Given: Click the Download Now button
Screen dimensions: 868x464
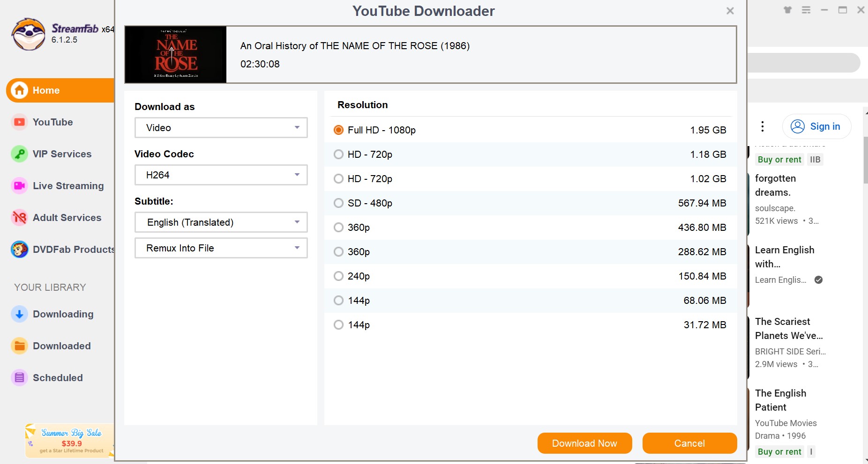Looking at the screenshot, I should (584, 443).
